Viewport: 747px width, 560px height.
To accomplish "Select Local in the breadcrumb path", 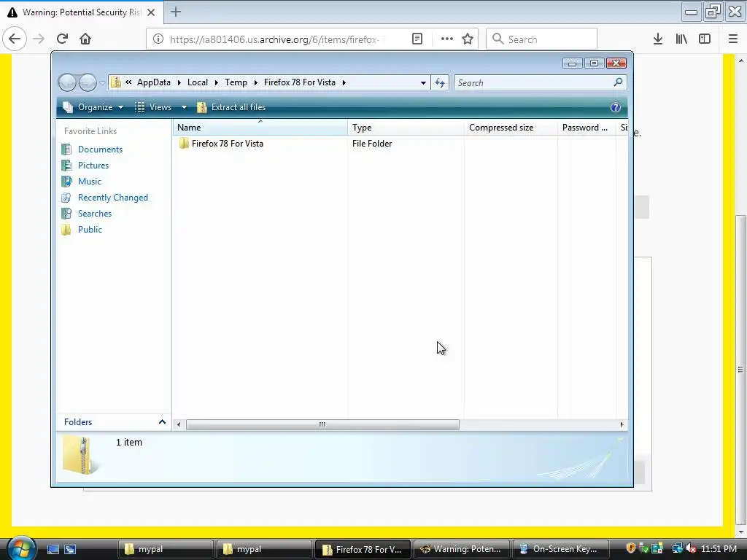I will pyautogui.click(x=198, y=82).
